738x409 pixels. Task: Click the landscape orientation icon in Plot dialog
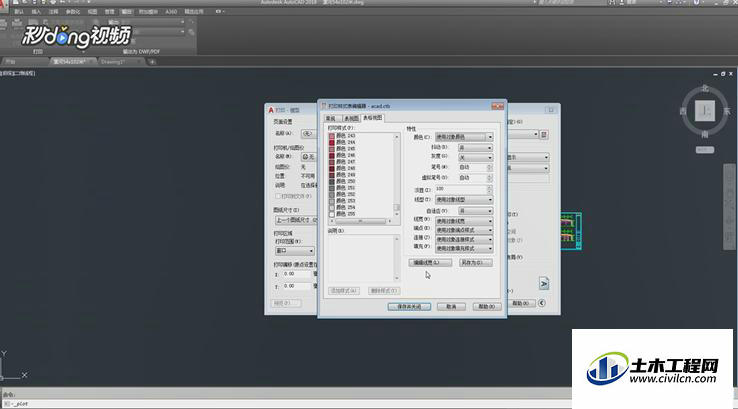(544, 283)
